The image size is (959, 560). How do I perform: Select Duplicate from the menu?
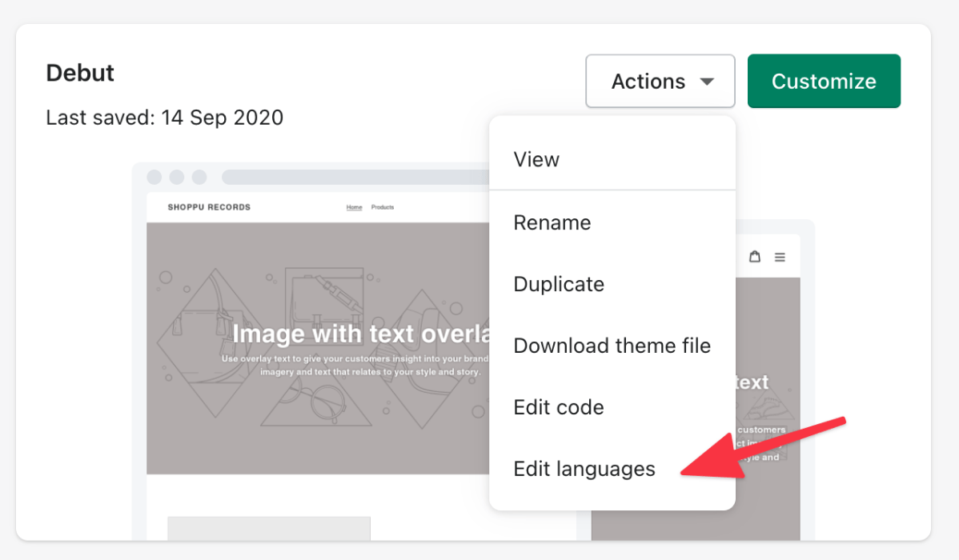(559, 284)
